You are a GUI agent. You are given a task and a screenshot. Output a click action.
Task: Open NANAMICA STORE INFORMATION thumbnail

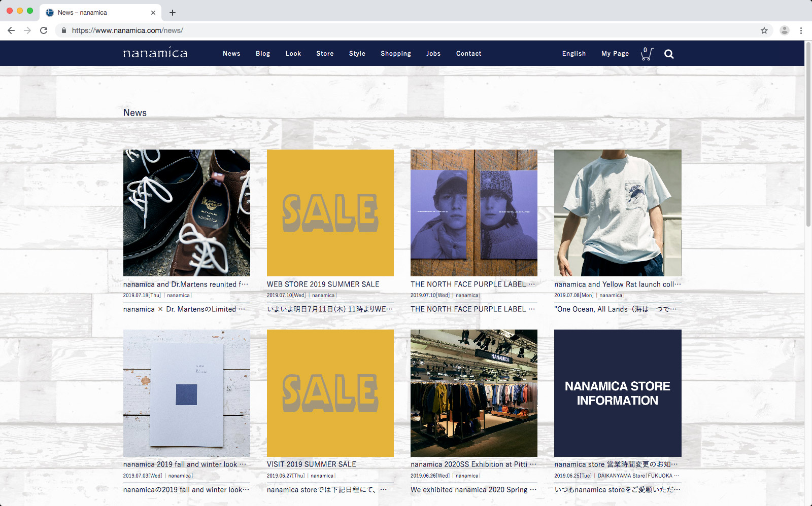tap(618, 393)
